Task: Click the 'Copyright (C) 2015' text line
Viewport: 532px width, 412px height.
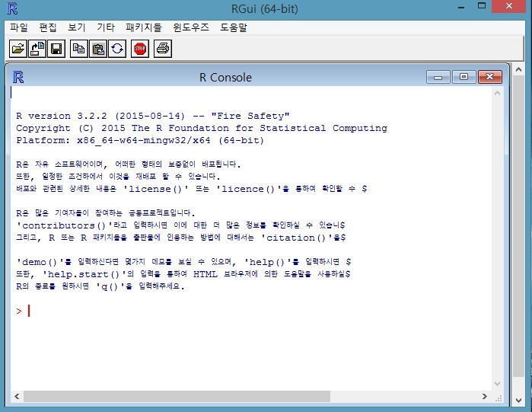Action: [202, 128]
